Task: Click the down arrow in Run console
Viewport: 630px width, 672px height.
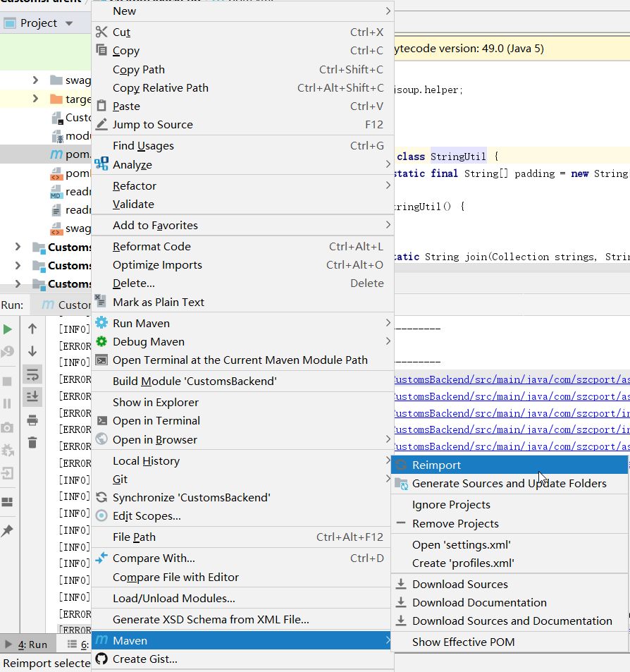Action: (32, 351)
